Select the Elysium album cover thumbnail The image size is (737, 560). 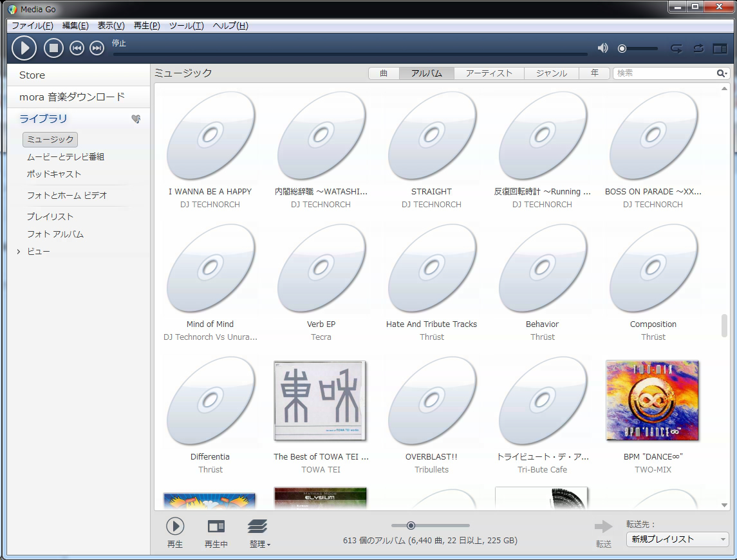pos(320,498)
